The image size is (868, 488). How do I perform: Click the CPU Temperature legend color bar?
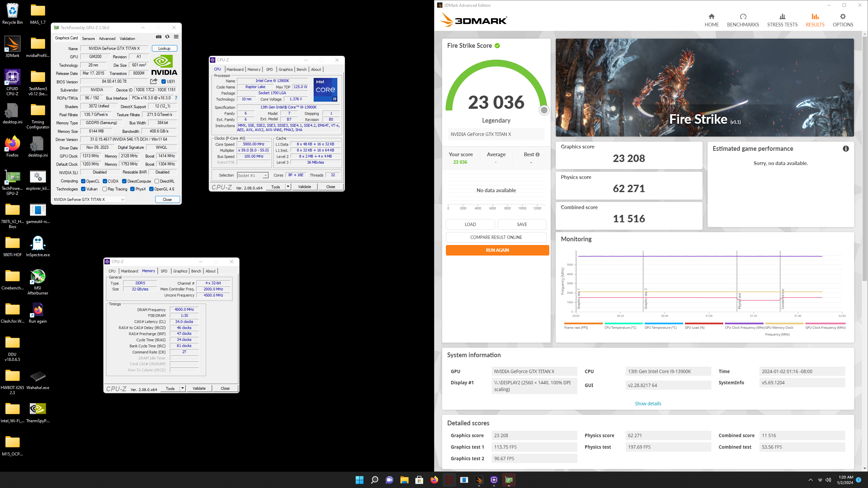[x=623, y=323]
